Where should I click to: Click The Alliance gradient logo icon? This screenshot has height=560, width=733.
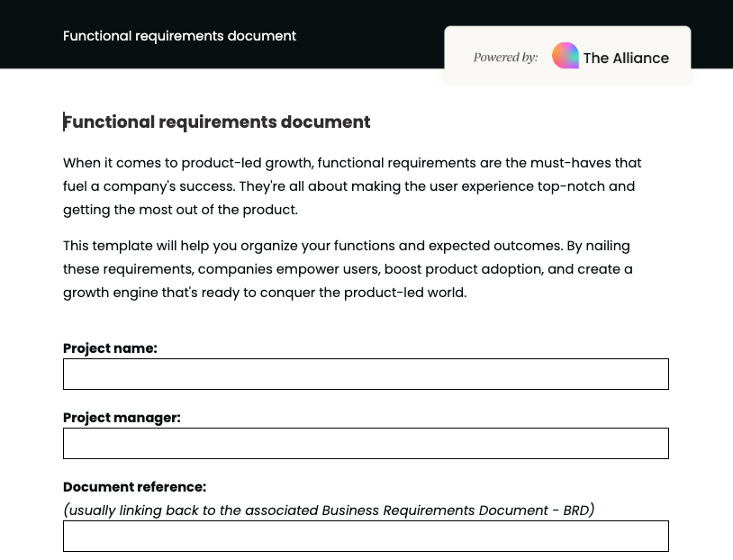coord(566,56)
